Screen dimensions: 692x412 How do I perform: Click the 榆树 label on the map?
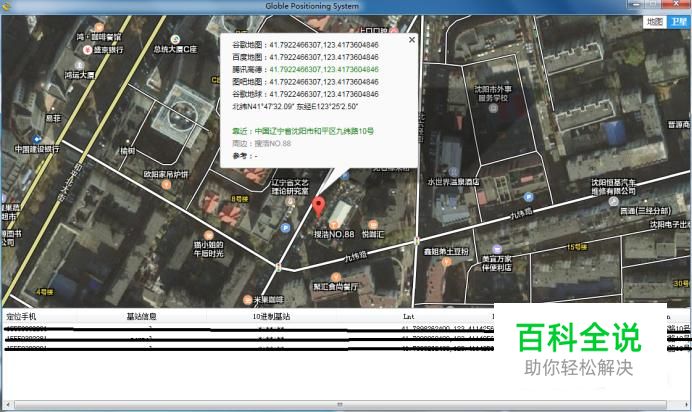[x=128, y=151]
